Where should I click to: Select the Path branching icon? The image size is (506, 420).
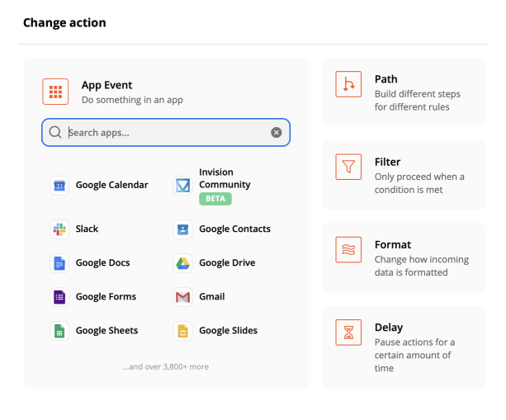click(x=348, y=84)
